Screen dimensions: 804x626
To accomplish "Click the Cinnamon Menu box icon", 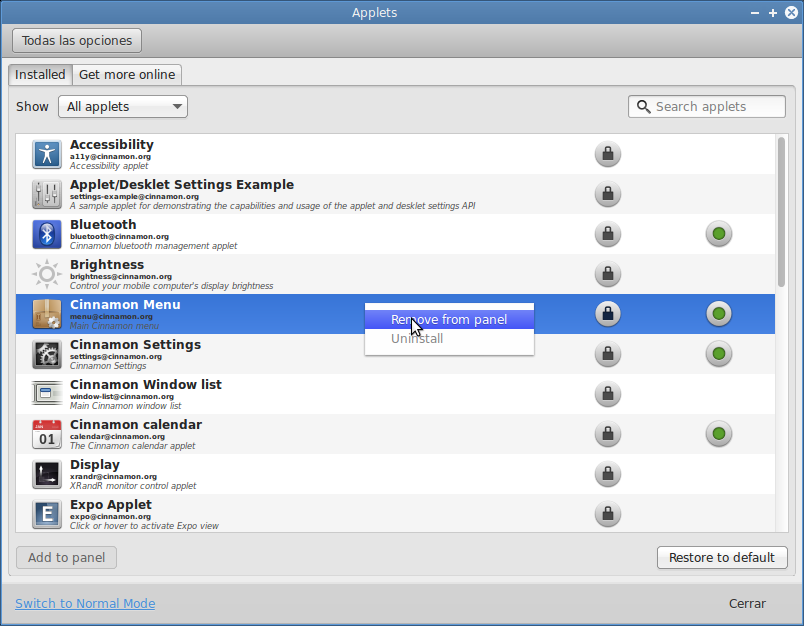I will click(47, 314).
